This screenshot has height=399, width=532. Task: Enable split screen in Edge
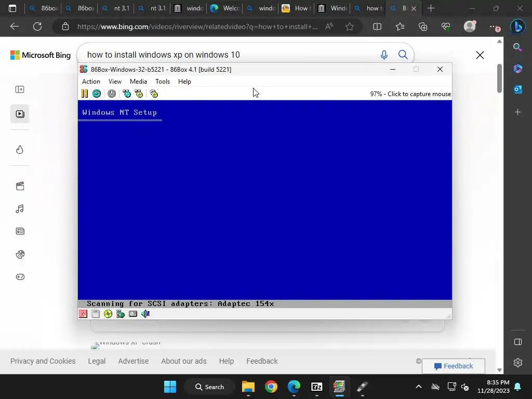tap(377, 26)
